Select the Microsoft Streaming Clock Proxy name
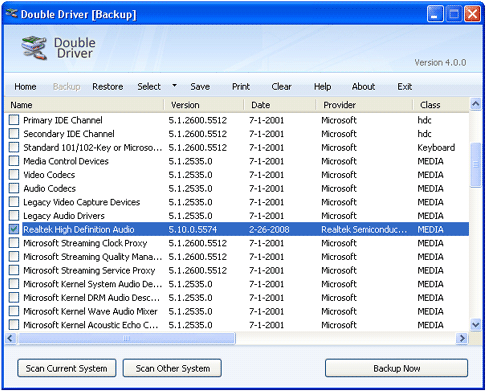486x392 pixels. pos(85,243)
